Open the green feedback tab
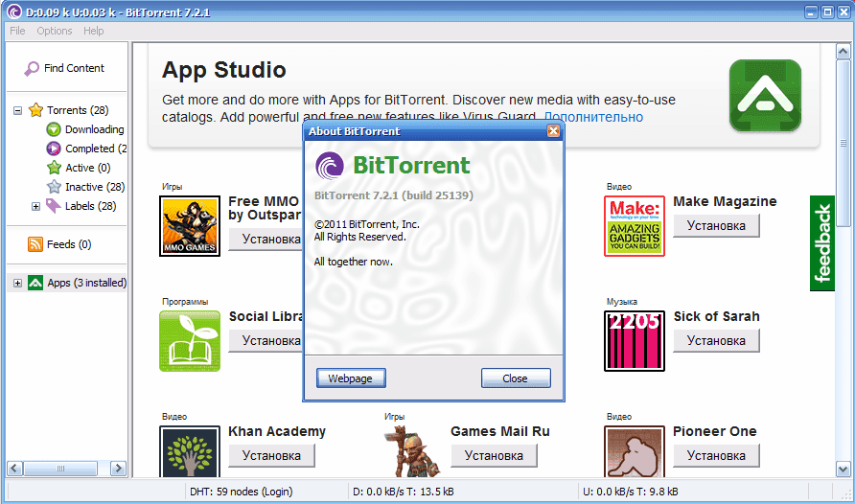The image size is (855, 504). click(822, 243)
